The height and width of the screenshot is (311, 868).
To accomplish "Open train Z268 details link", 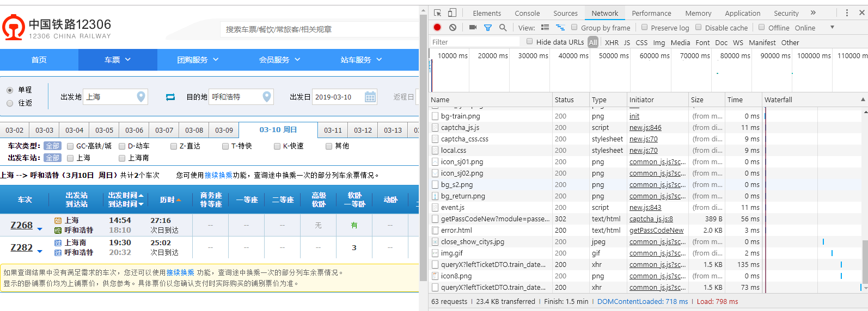I will tap(22, 225).
